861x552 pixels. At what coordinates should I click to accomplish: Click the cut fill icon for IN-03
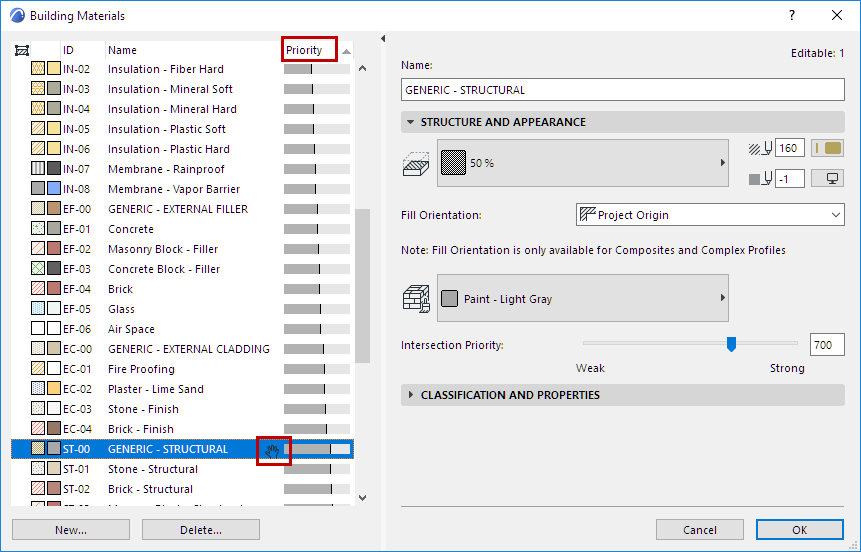tap(38, 89)
